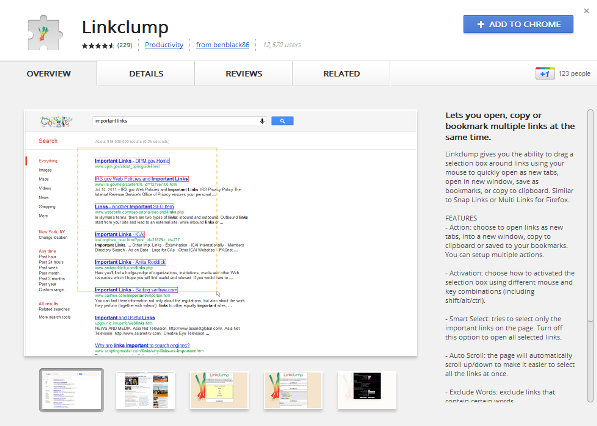Select the second screenshot thumbnail with photos

coord(145,390)
